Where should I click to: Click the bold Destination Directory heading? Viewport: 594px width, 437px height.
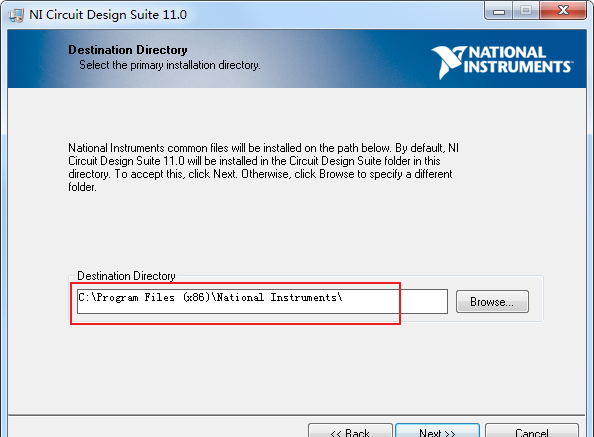point(128,50)
